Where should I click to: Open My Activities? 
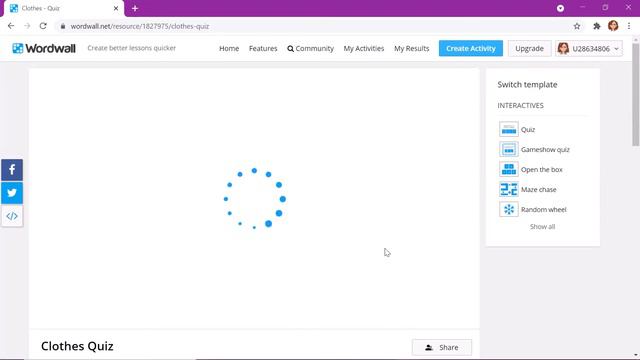(x=364, y=48)
